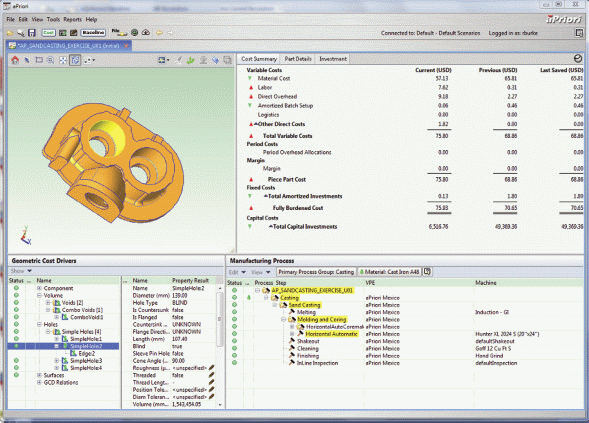Select the InLine Inspection step

(x=317, y=363)
